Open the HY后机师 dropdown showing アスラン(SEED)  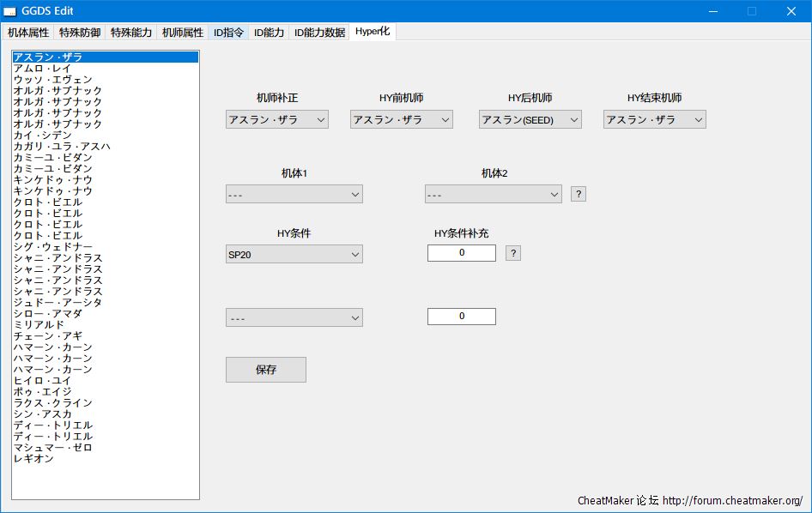point(530,120)
